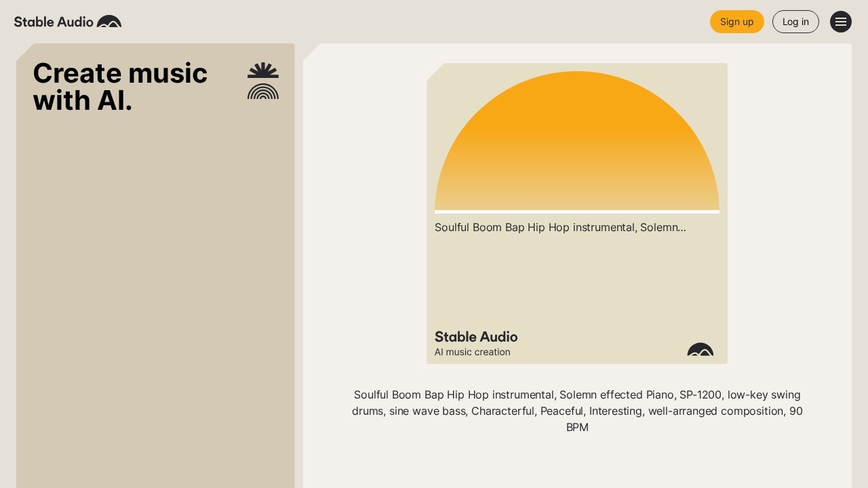Click the white progress bar under artwork
Screen dimensions: 868x488
click(x=577, y=211)
